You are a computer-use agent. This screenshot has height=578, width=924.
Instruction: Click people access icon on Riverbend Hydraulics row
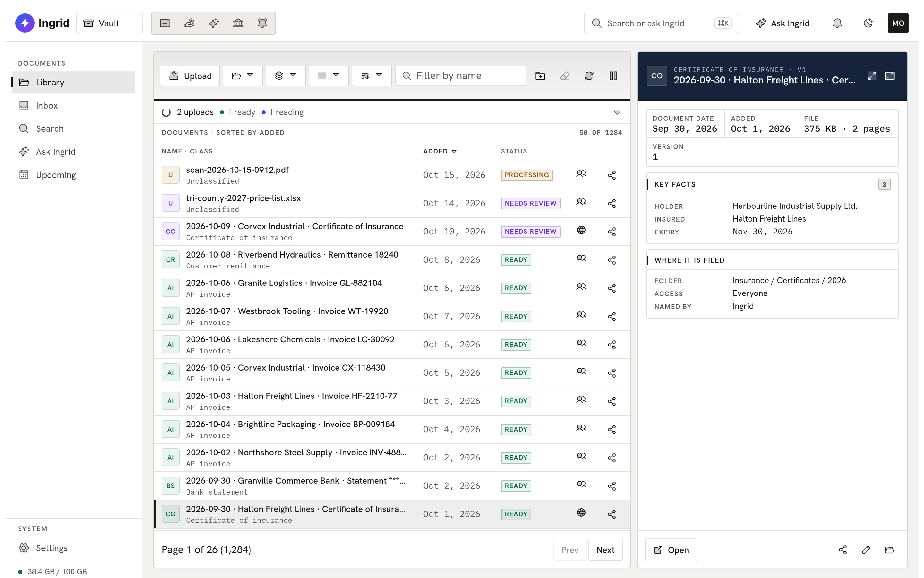[x=581, y=258]
